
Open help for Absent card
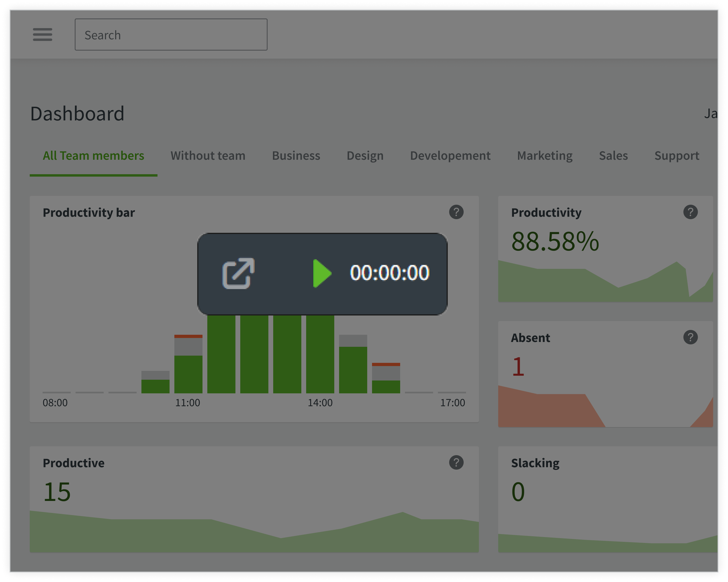(690, 337)
